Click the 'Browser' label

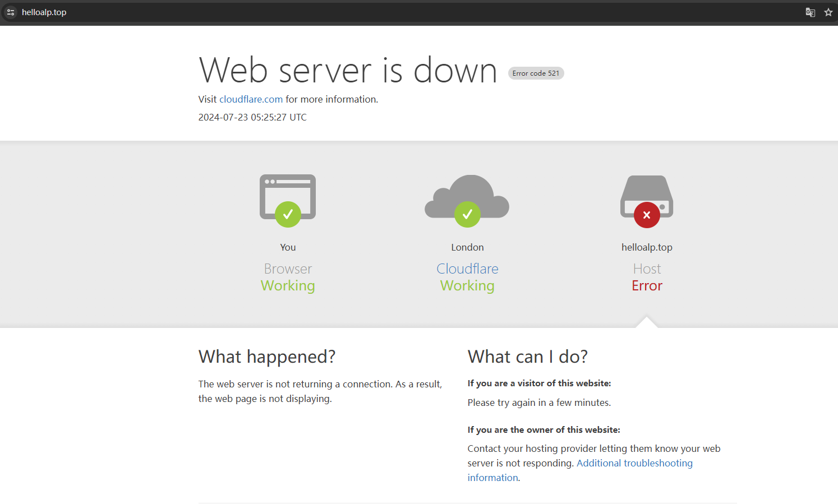[x=288, y=269]
